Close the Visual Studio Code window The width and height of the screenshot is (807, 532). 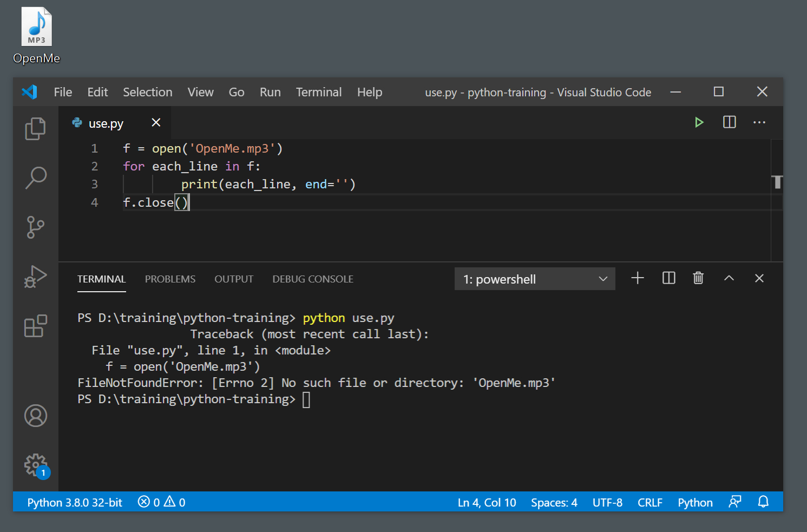click(762, 92)
